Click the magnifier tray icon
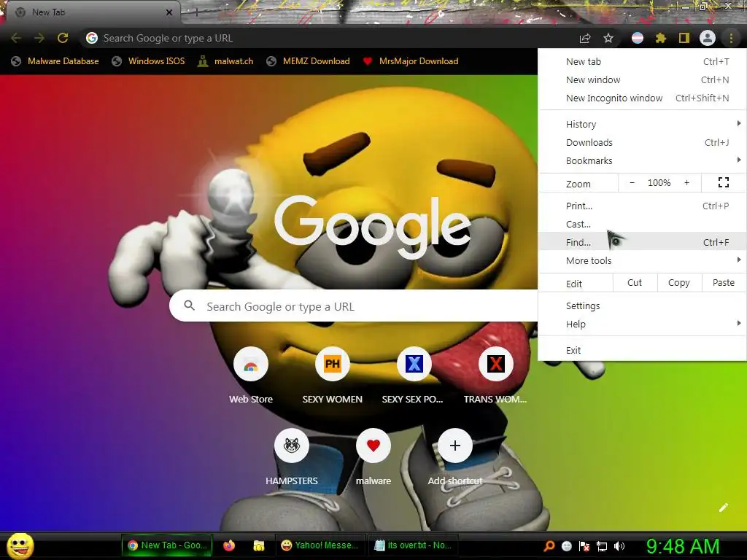This screenshot has height=560, width=747. point(549,546)
